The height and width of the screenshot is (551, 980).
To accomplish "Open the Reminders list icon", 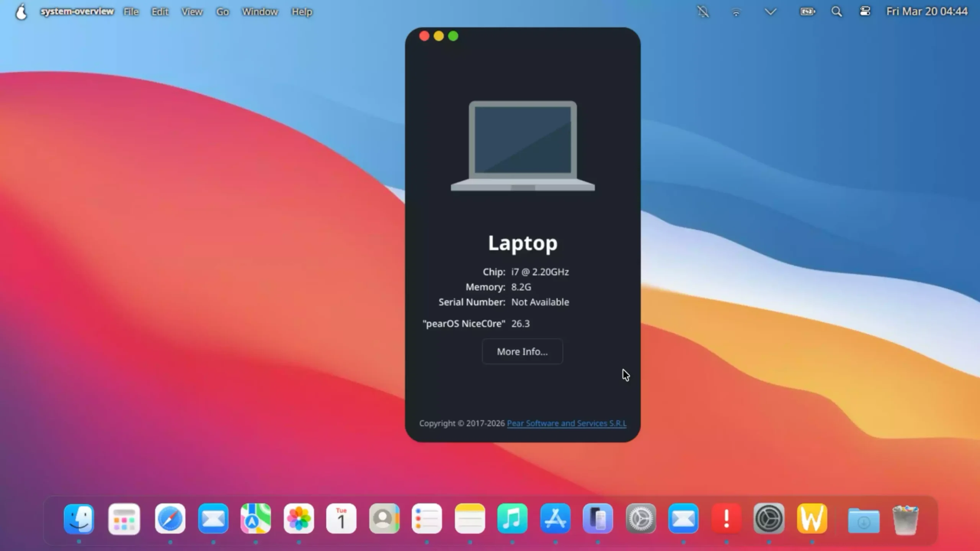I will pos(427,519).
